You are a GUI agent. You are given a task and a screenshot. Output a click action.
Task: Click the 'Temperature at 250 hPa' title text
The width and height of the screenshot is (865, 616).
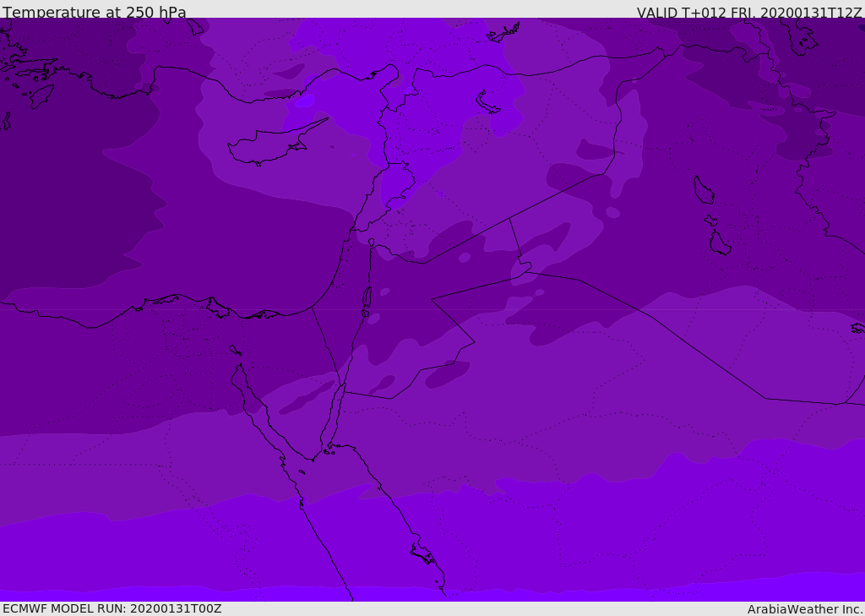pos(95,12)
